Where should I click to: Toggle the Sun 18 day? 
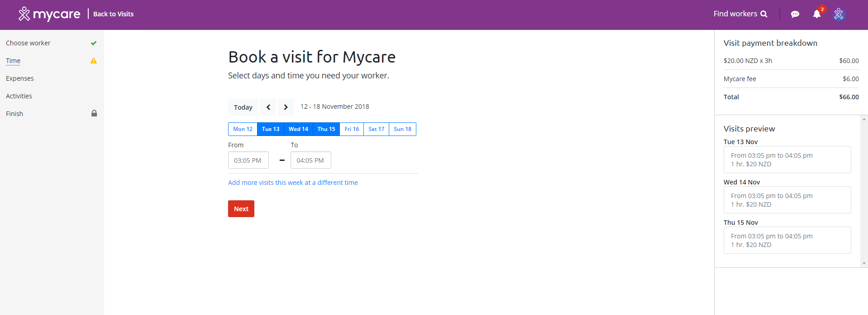coord(402,129)
